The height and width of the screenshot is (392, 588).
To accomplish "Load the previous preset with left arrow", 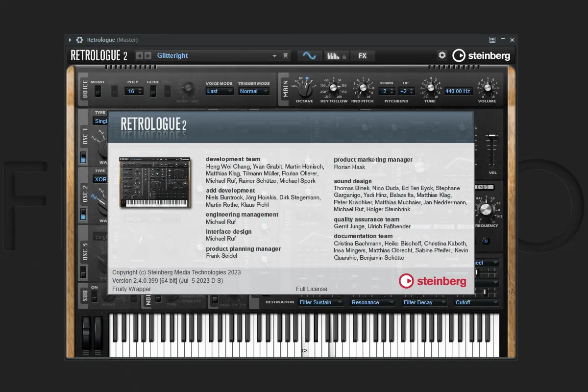I will [139, 56].
